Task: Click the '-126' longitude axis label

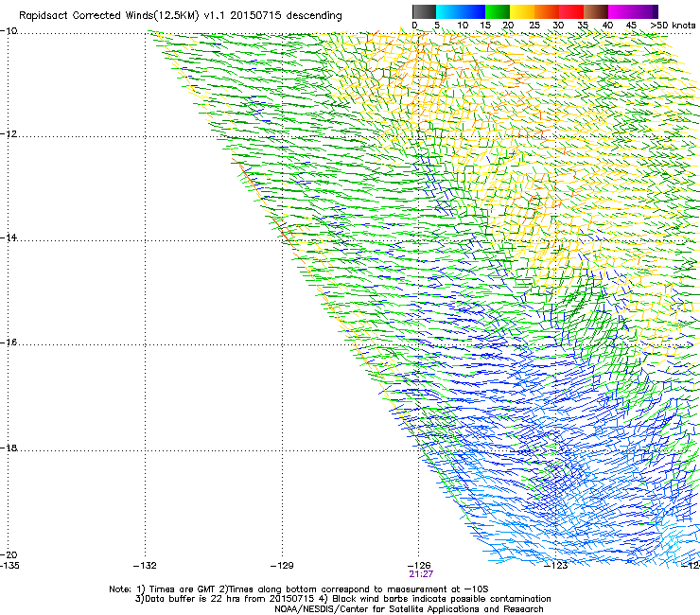Action: coord(419,566)
